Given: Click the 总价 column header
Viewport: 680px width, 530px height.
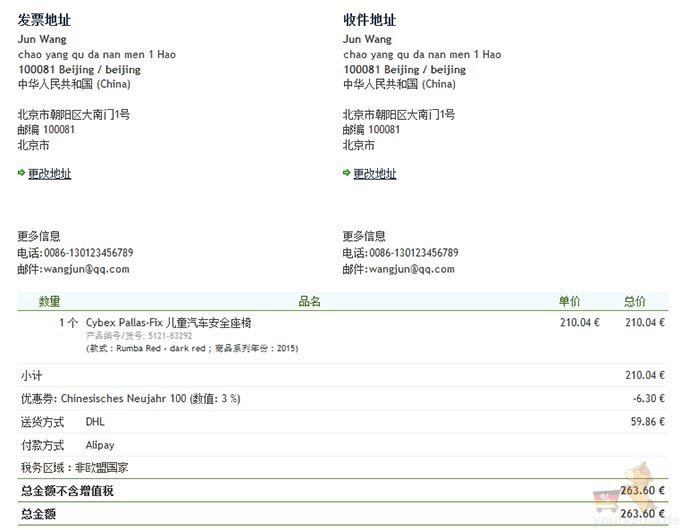Looking at the screenshot, I should coord(635,301).
